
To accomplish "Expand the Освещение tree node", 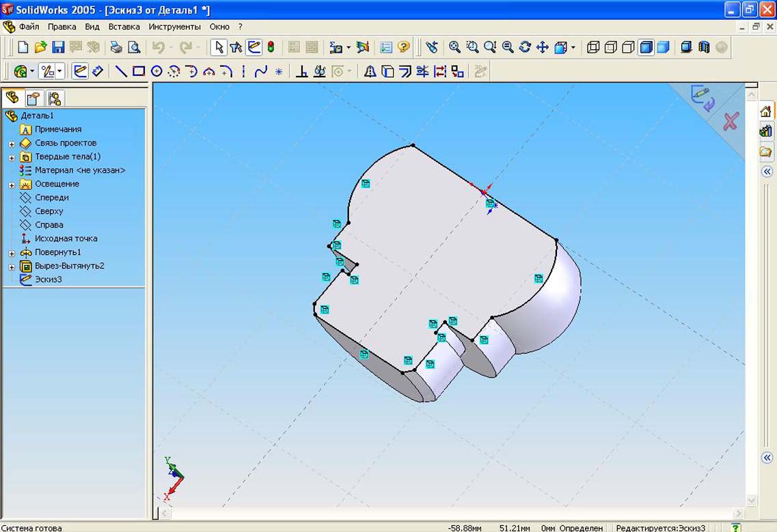I will click(12, 185).
